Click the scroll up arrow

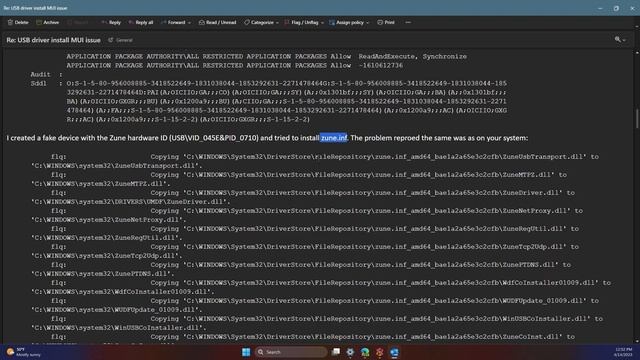(x=637, y=52)
